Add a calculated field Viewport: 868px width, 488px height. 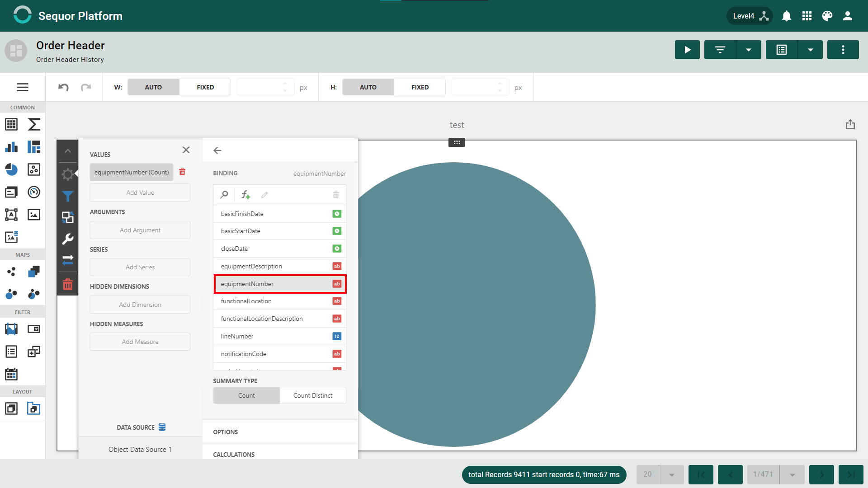(245, 195)
